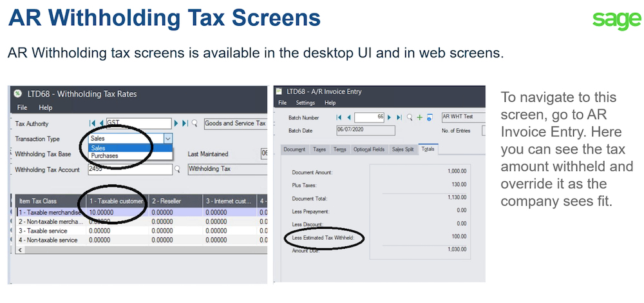Click the AR WHT Test description field

[463, 117]
